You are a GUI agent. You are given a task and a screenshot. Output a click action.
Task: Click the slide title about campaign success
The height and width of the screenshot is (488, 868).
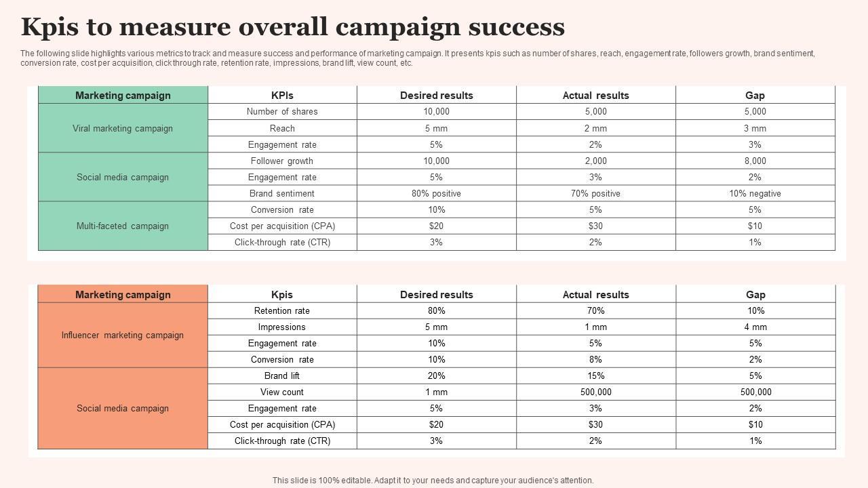pos(293,27)
